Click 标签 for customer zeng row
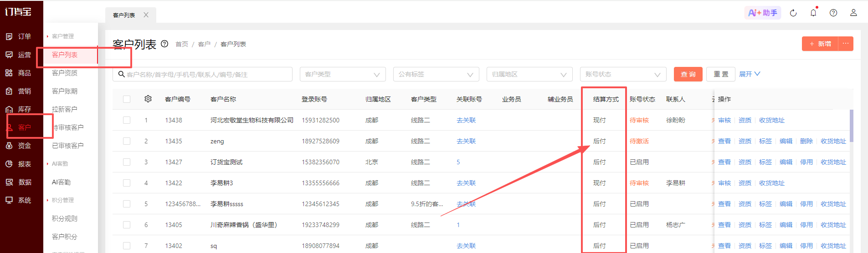The image size is (868, 253). (x=765, y=141)
